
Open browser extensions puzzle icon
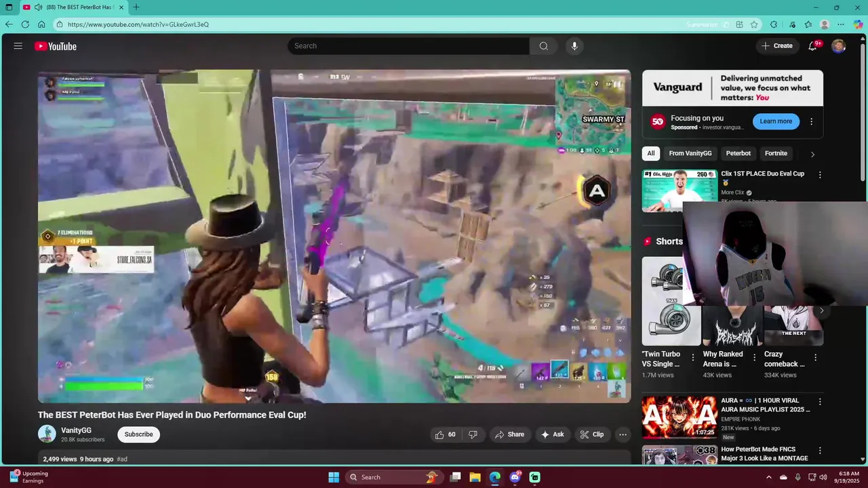pos(774,24)
